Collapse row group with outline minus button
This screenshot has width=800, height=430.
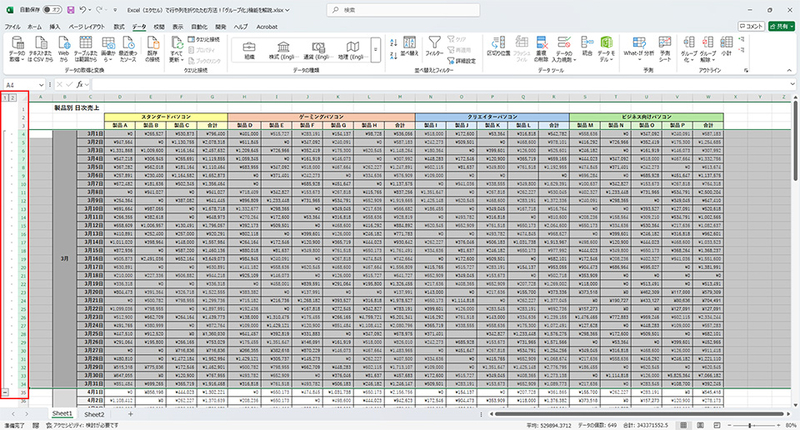7,392
